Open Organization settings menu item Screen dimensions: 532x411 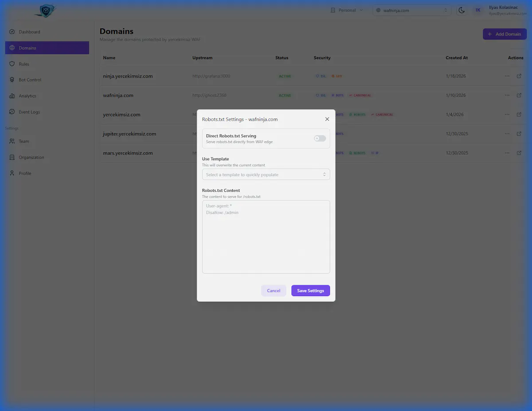click(47, 157)
